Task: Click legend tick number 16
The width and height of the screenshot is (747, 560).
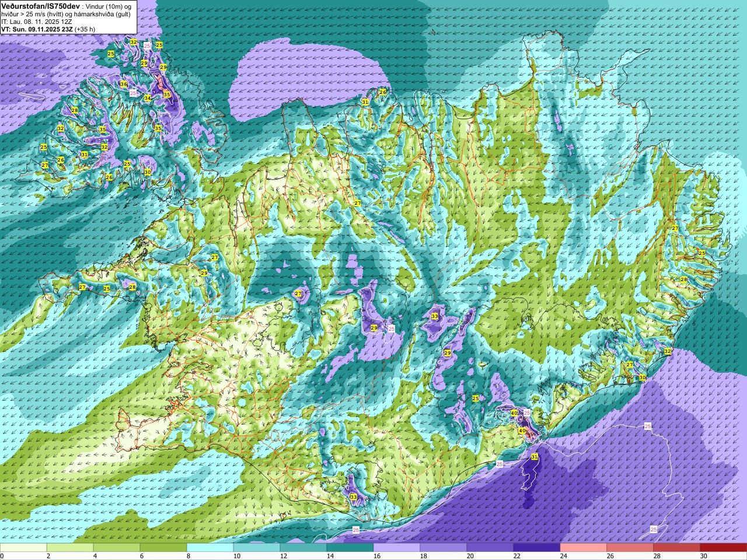Action: (376, 556)
